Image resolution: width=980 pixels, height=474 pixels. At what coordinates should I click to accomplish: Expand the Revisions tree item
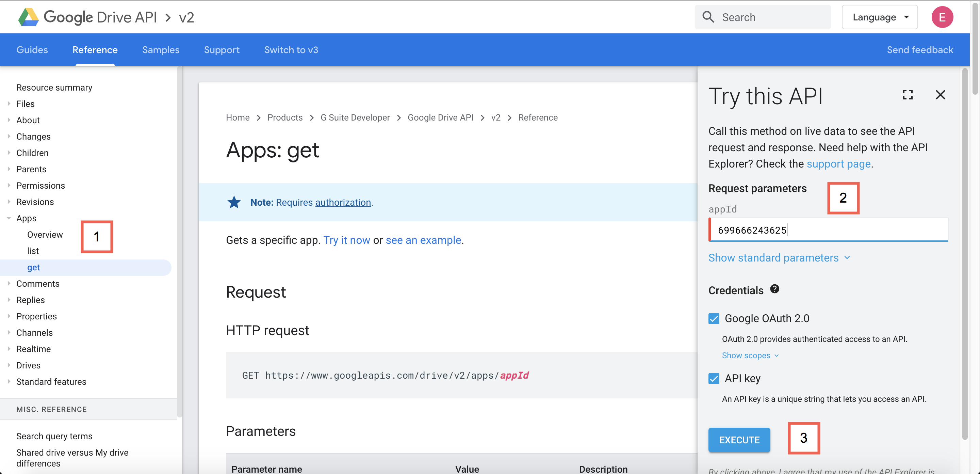[x=9, y=202]
